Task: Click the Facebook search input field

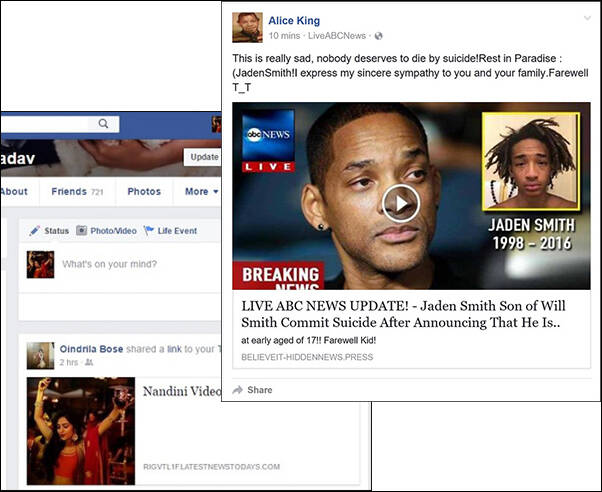Action: pyautogui.click(x=44, y=124)
